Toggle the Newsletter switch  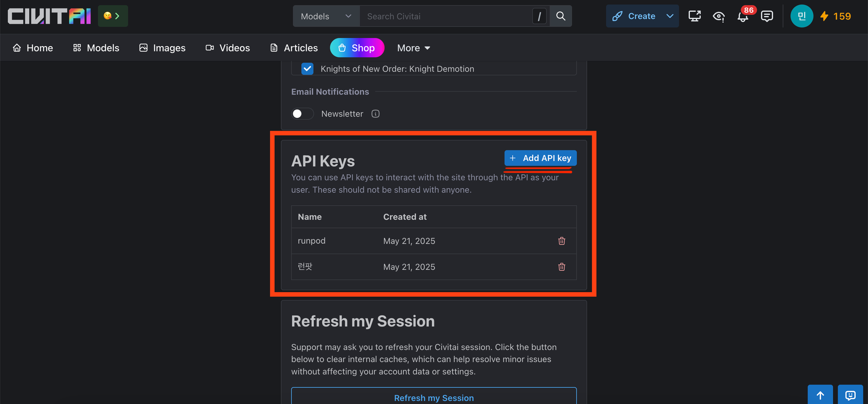(x=303, y=114)
